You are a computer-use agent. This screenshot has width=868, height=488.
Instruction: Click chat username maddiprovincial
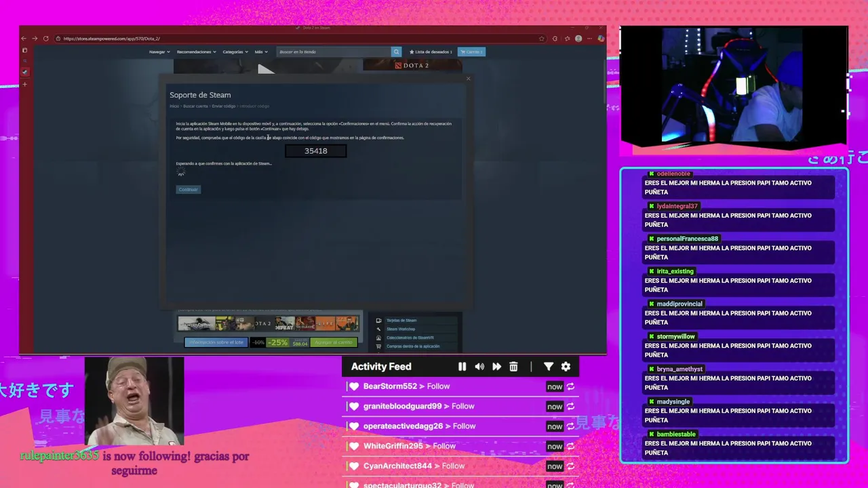tap(679, 304)
